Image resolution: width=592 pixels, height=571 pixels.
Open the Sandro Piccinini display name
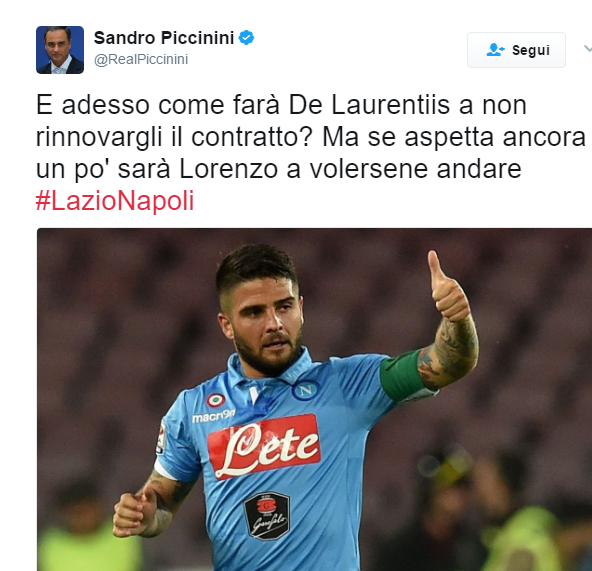pos(164,38)
